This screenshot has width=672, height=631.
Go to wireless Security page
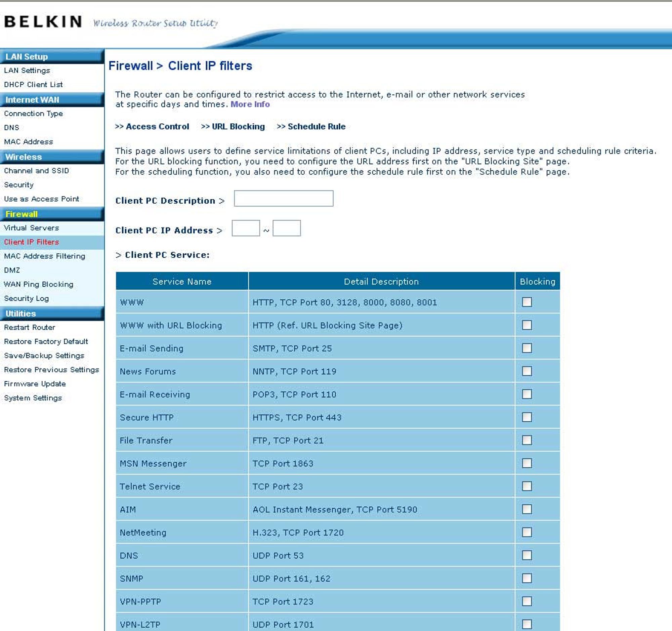(18, 185)
